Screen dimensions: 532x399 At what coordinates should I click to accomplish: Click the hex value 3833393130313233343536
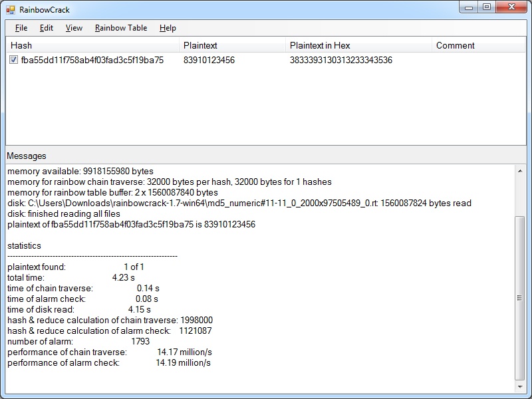[341, 60]
